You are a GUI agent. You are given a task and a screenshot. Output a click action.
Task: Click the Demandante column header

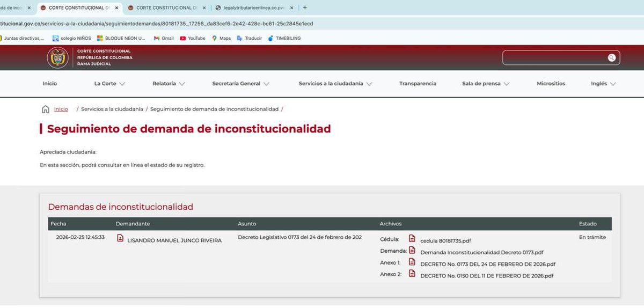[133, 224]
